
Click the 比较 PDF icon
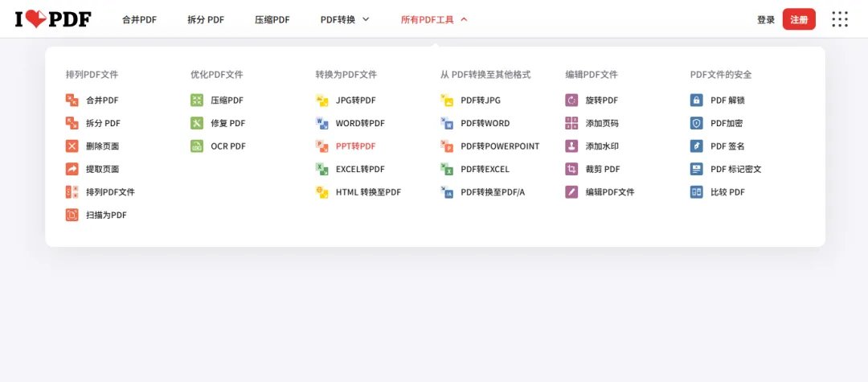(x=696, y=192)
